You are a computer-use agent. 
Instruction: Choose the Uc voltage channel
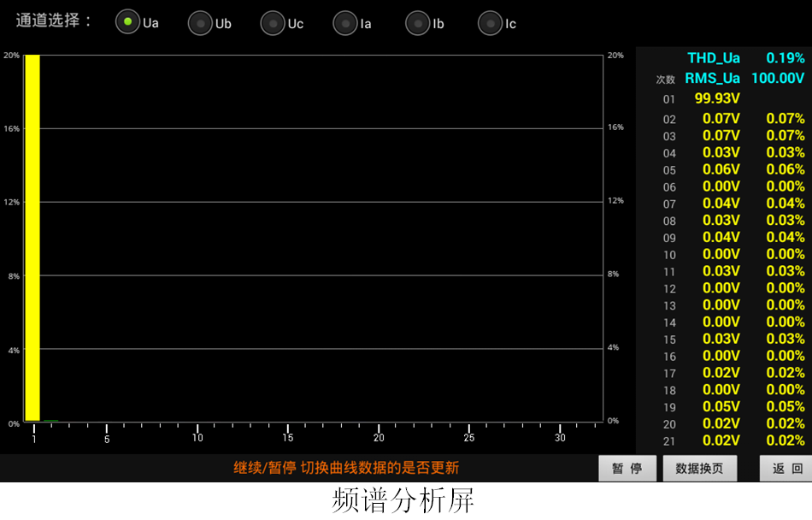274,23
